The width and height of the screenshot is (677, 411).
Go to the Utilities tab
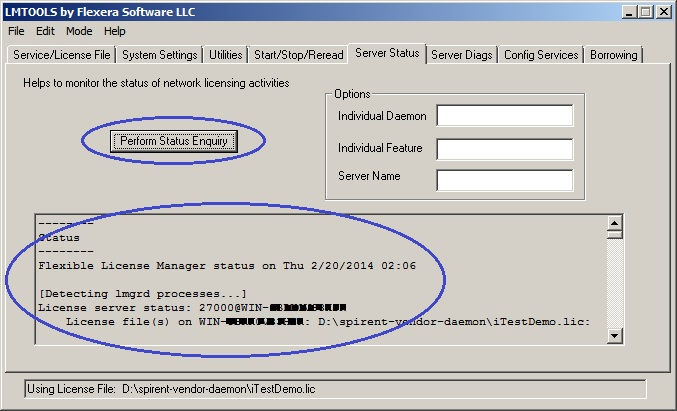point(225,55)
